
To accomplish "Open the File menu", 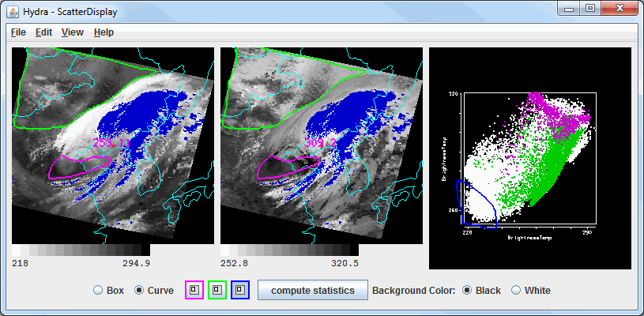I will [x=18, y=32].
